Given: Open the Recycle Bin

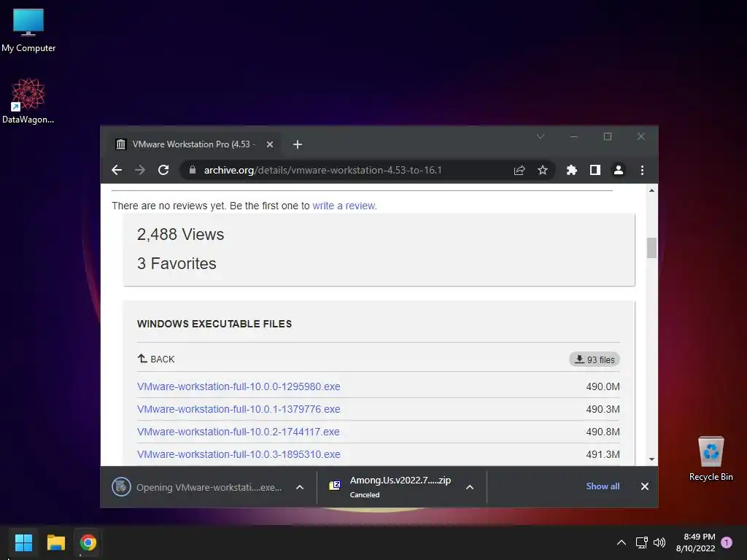Looking at the screenshot, I should pyautogui.click(x=711, y=459).
